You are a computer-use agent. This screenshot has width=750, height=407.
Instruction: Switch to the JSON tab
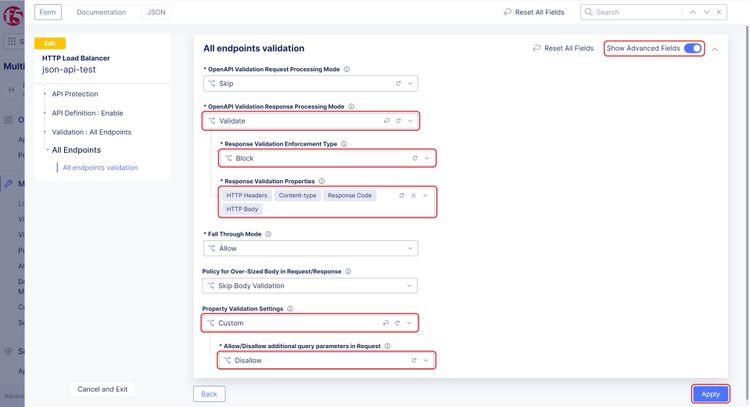(x=157, y=12)
